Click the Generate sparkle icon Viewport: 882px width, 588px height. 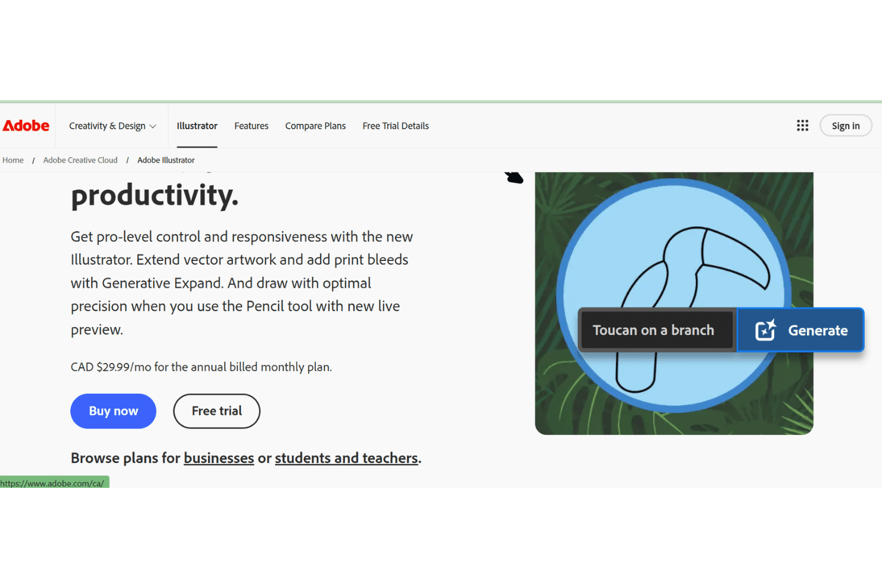[766, 330]
